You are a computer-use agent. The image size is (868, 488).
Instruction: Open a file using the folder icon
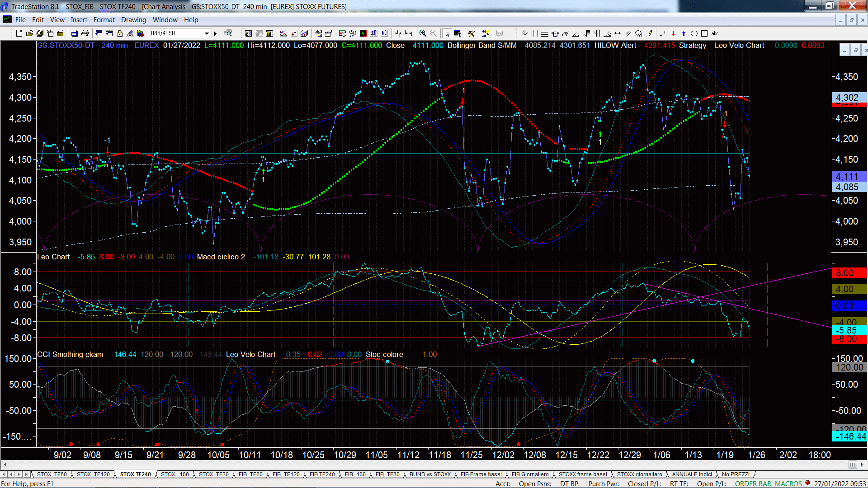[29, 33]
